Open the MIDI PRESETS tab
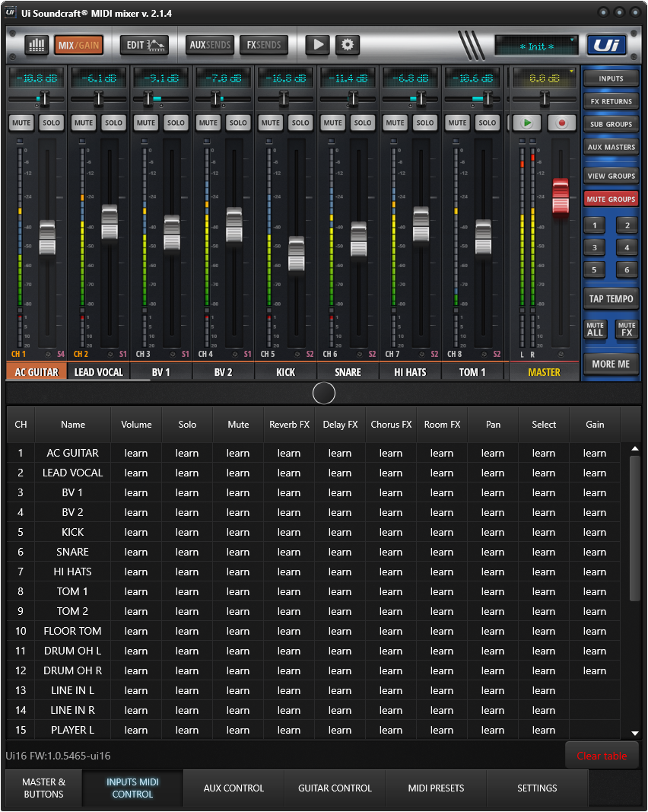Viewport: 648px width, 812px height. [436, 788]
